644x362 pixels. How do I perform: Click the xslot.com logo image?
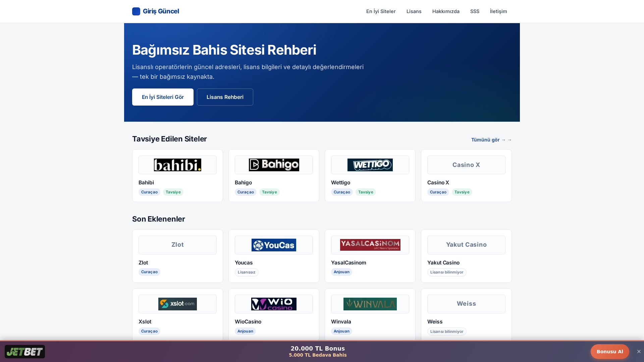[177, 304]
